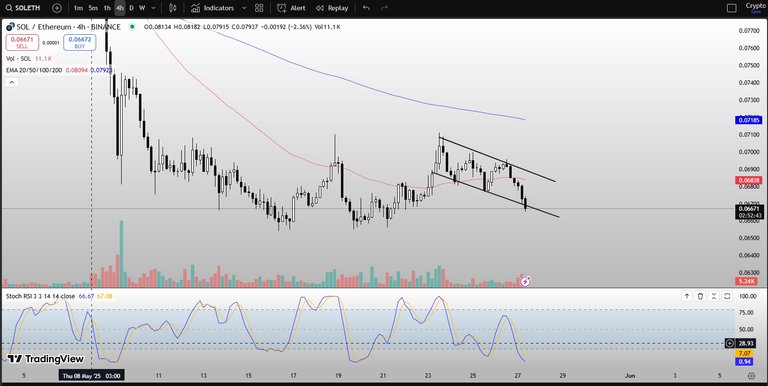Click the 0.07700 price scale label
768x386 pixels.
(x=749, y=30)
